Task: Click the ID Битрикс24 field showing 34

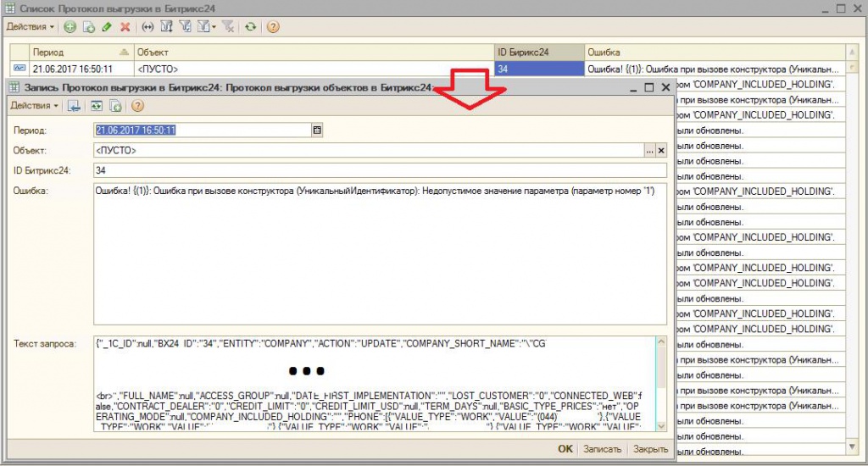Action: point(380,170)
